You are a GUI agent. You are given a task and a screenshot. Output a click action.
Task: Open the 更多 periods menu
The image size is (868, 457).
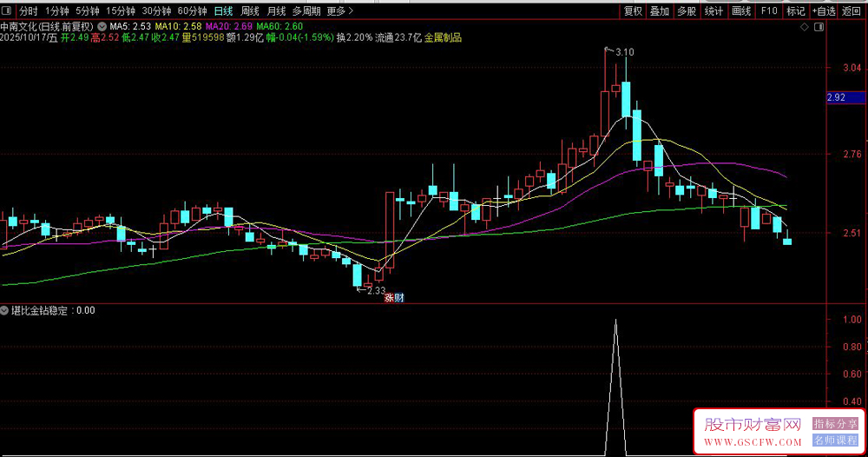click(340, 11)
